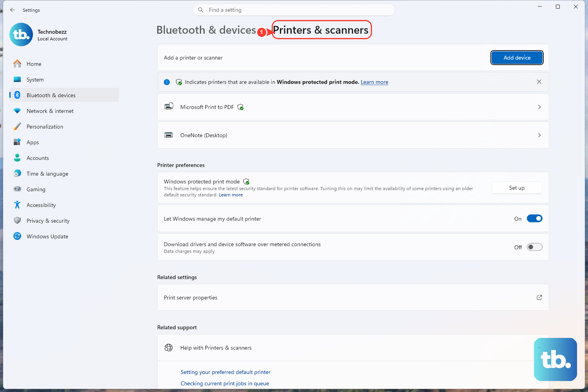
Task: Turn off Let Windows manage my default printer
Action: 535,218
